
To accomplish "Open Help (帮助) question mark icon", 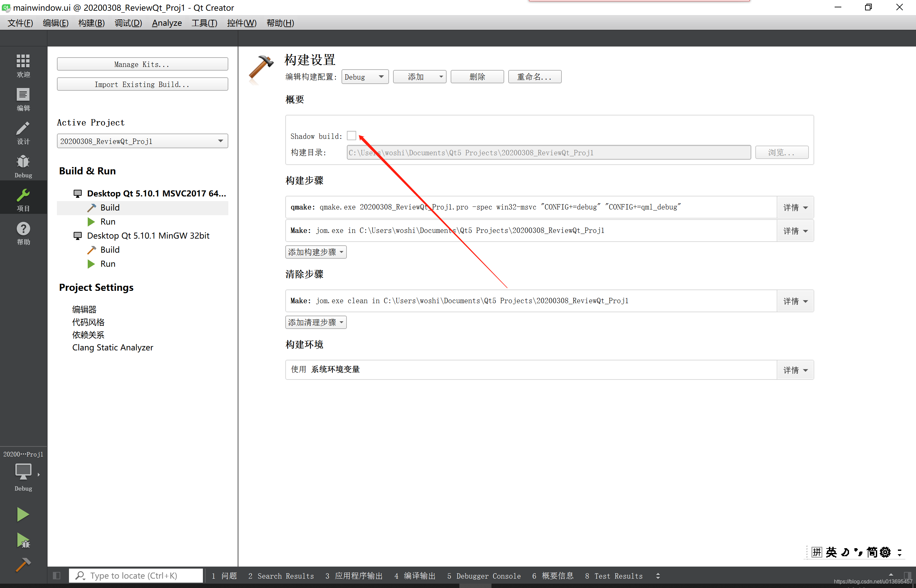I will (23, 233).
